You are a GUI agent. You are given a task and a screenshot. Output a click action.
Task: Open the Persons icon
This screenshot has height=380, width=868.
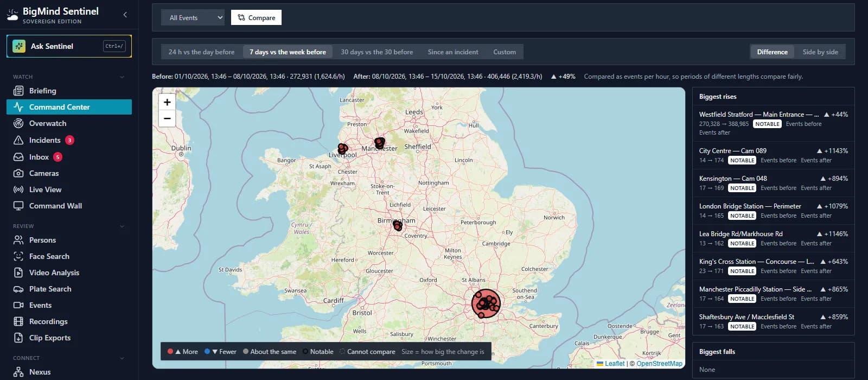(18, 240)
